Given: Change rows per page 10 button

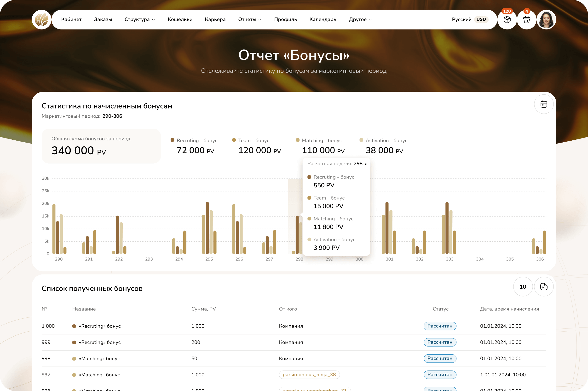Looking at the screenshot, I should [x=523, y=287].
